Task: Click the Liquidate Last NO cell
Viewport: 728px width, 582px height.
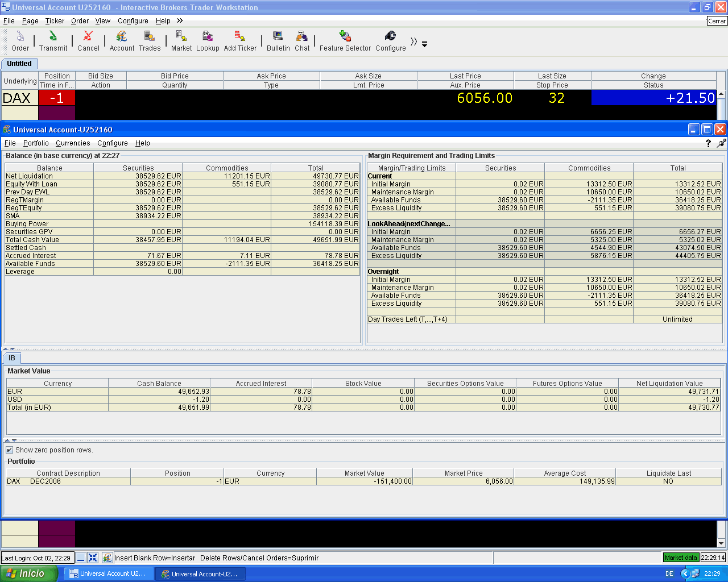Action: point(668,481)
